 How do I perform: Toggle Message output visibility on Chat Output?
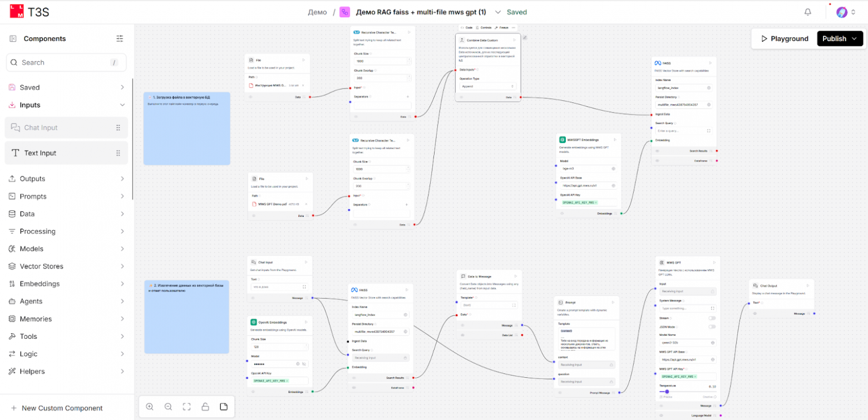(x=755, y=314)
